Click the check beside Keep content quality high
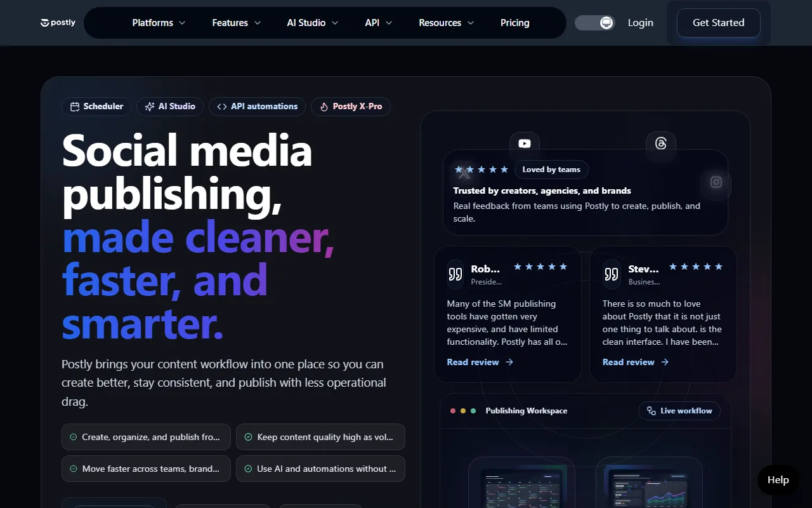 pos(248,437)
